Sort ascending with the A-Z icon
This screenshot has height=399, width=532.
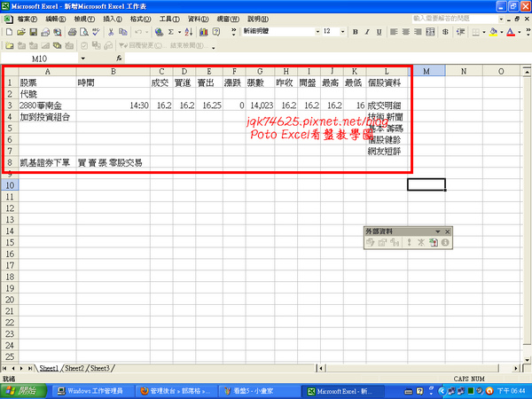click(189, 32)
